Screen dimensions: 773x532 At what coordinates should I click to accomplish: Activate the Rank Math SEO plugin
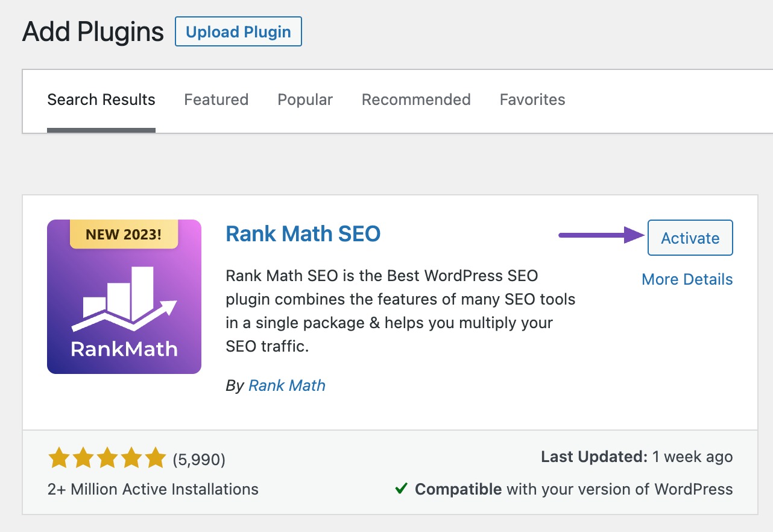pyautogui.click(x=690, y=238)
